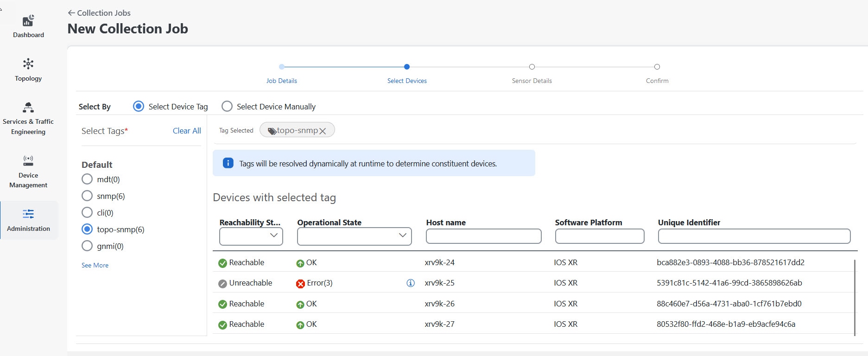Open the Topology sidebar icon
The image size is (868, 356).
pyautogui.click(x=28, y=64)
